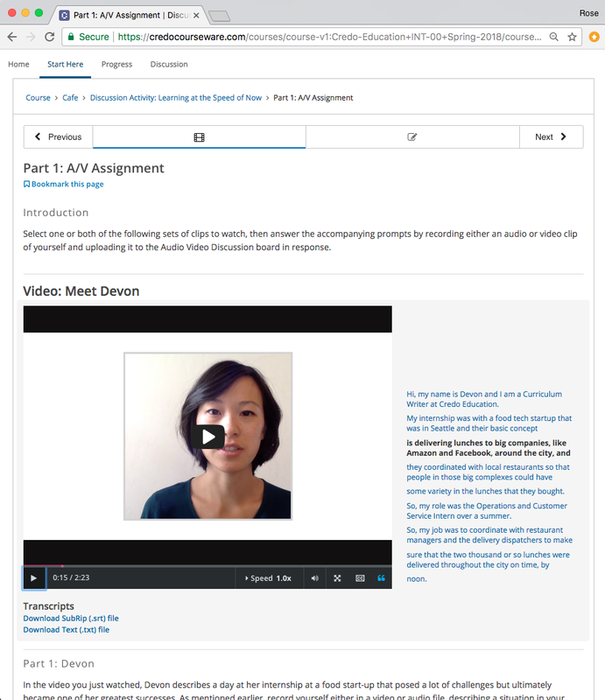The height and width of the screenshot is (700, 605).
Task: Mute the video with the volume icon
Action: (x=315, y=578)
